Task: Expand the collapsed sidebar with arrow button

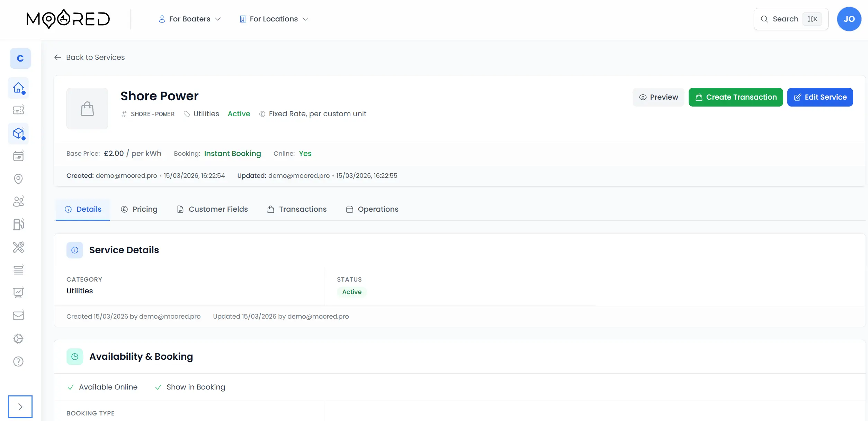Action: 20,407
